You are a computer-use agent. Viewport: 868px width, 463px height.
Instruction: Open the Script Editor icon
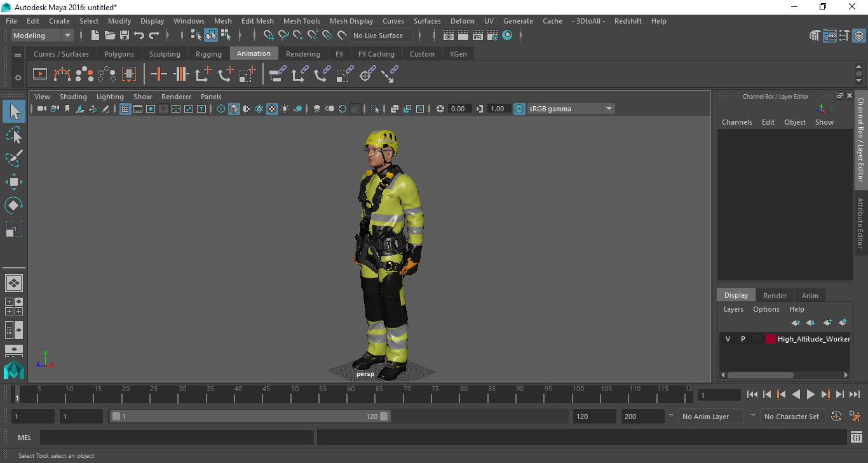coord(856,438)
